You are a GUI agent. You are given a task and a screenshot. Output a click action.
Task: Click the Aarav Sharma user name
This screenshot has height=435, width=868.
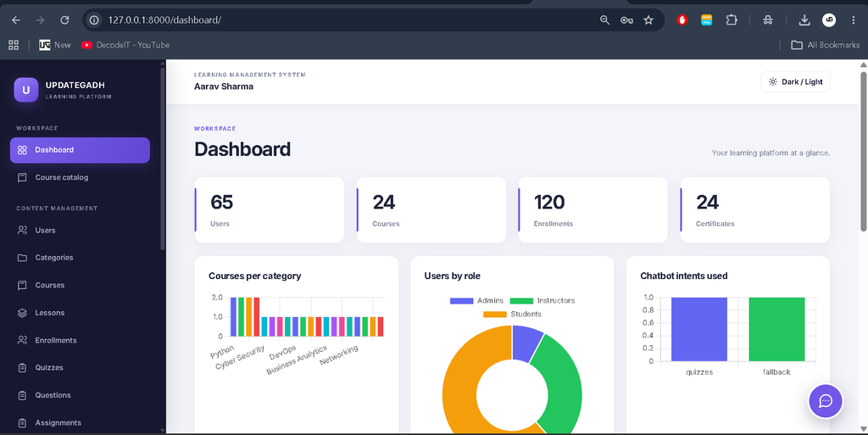coord(224,86)
